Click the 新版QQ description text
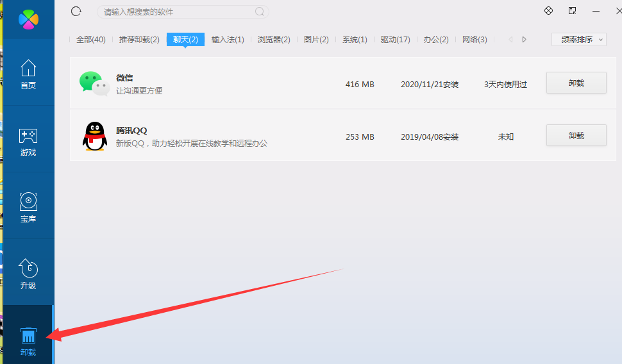 pyautogui.click(x=192, y=143)
